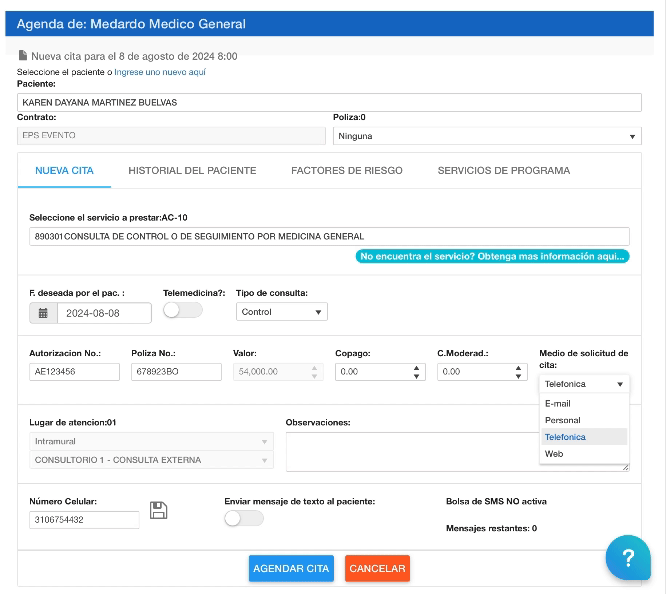Switch to Historial del Paciente tab
Image resolution: width=666 pixels, height=594 pixels.
[x=192, y=171]
